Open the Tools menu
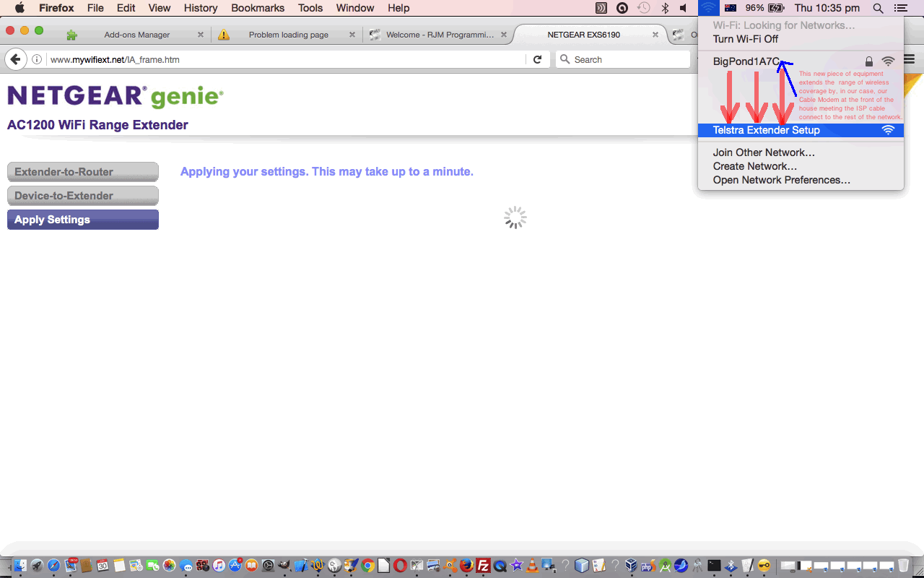 pos(310,8)
